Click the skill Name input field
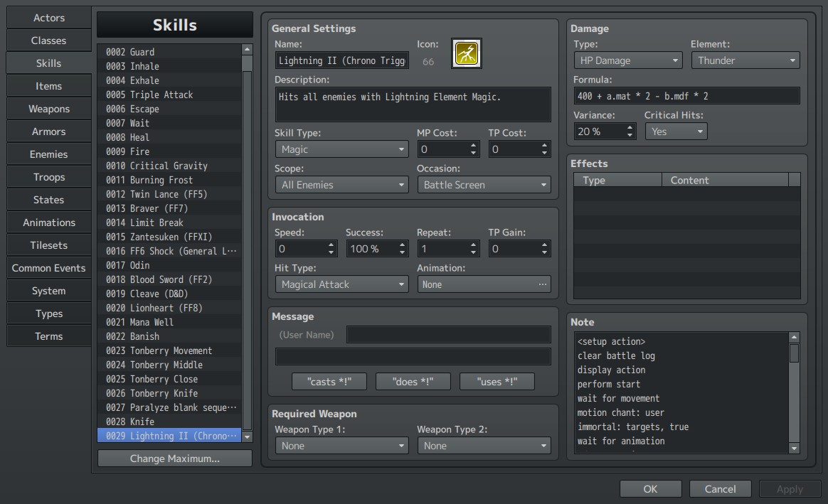Screen dimensions: 828x504 click(341, 60)
